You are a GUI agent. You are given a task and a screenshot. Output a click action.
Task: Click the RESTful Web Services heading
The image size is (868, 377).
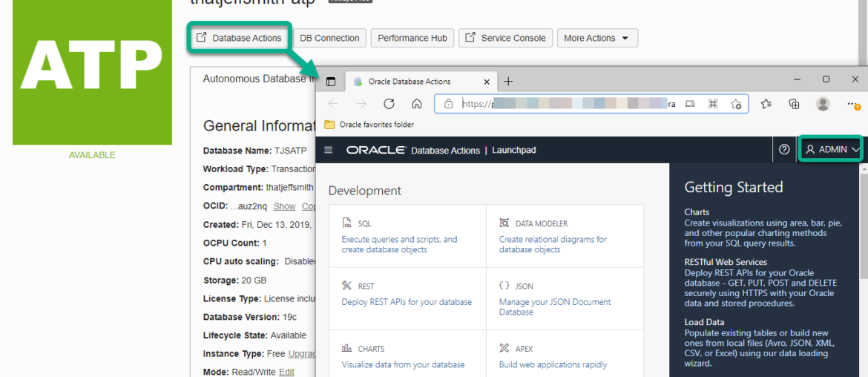[726, 262]
